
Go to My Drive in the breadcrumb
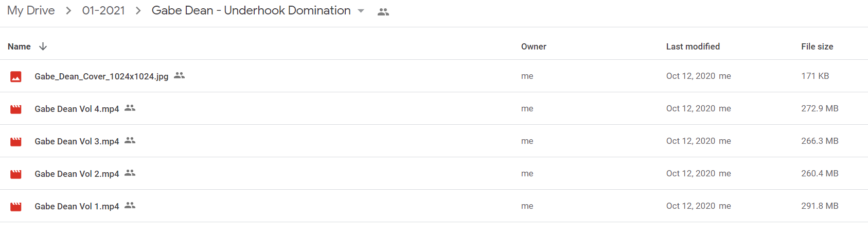[31, 10]
